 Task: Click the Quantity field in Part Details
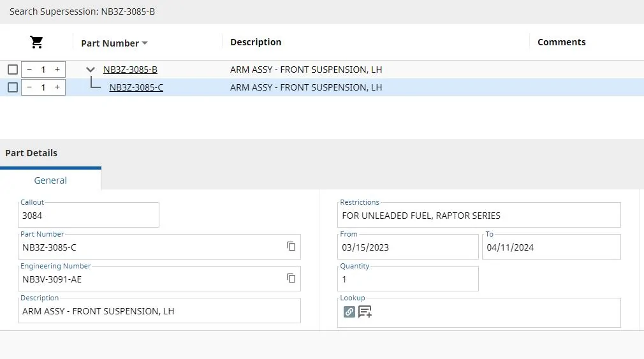click(x=408, y=279)
